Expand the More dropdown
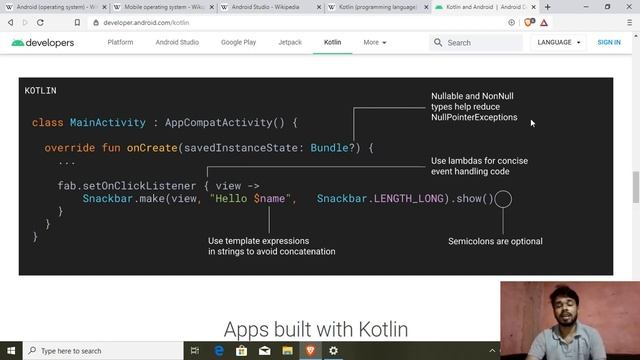The image size is (640, 360). pyautogui.click(x=375, y=42)
